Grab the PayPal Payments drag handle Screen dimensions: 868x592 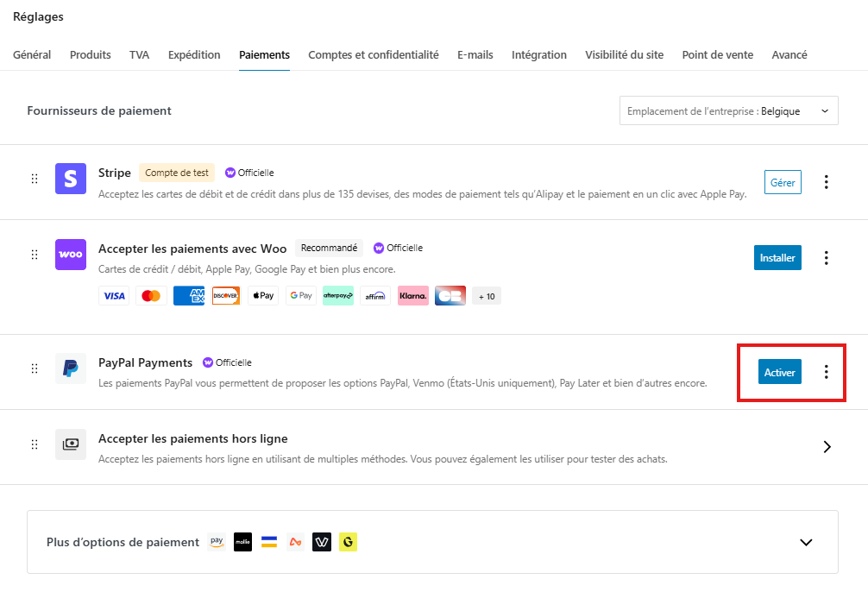coord(35,368)
